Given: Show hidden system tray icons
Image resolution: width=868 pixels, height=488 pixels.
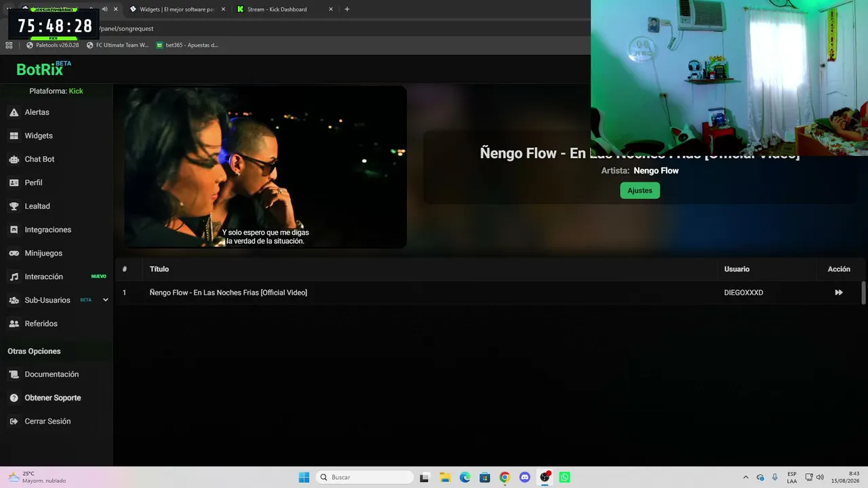Looking at the screenshot, I should click(746, 477).
